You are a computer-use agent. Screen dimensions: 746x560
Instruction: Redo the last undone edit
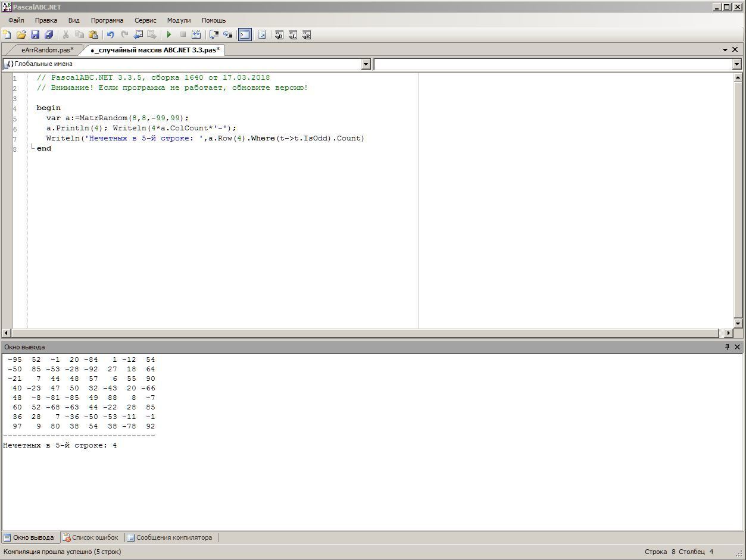coord(124,35)
